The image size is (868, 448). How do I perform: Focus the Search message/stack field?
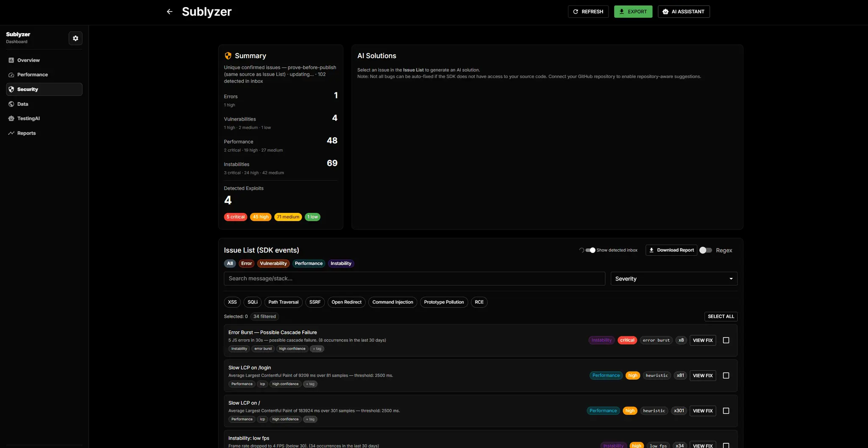(x=414, y=278)
